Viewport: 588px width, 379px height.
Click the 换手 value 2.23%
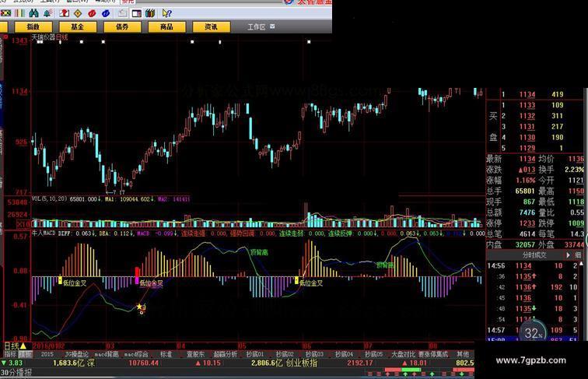(574, 170)
